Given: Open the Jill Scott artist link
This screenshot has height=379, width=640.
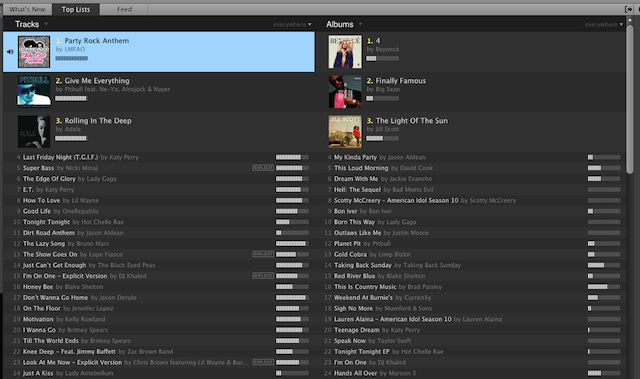Looking at the screenshot, I should pyautogui.click(x=387, y=129).
